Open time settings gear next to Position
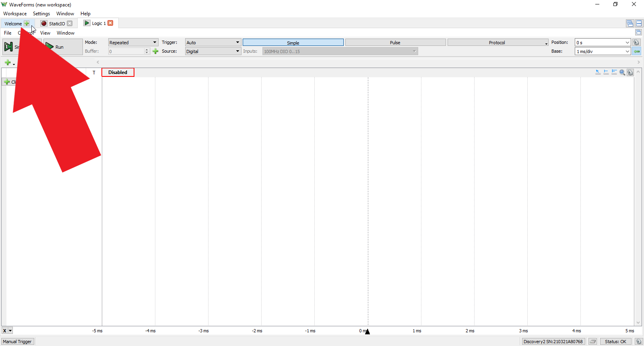Viewport: 644px width, 346px height. click(636, 42)
